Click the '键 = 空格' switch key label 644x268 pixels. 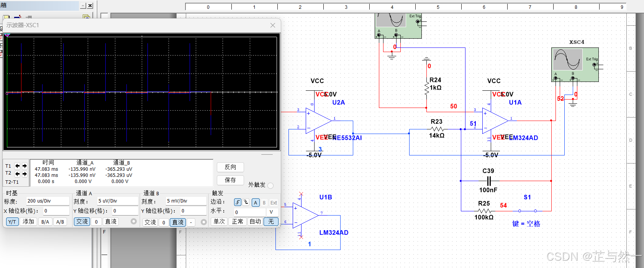tap(526, 224)
